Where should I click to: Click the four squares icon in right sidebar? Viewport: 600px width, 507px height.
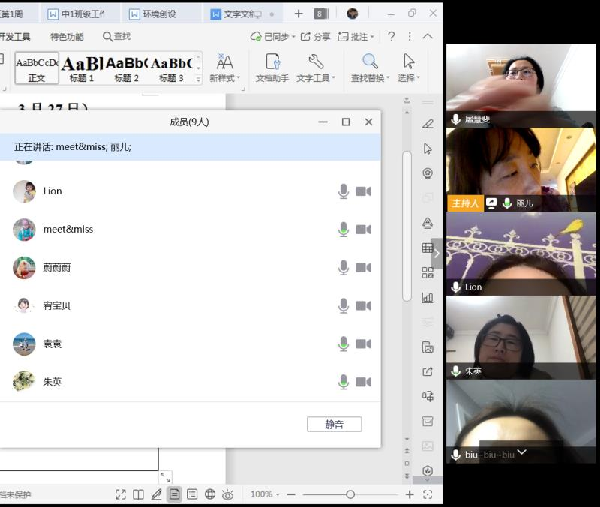(x=427, y=272)
